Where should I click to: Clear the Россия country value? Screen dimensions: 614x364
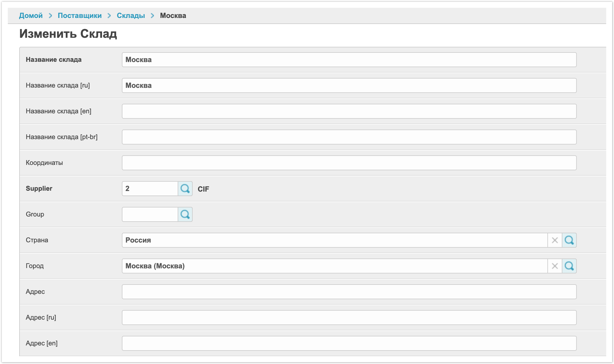coord(555,240)
